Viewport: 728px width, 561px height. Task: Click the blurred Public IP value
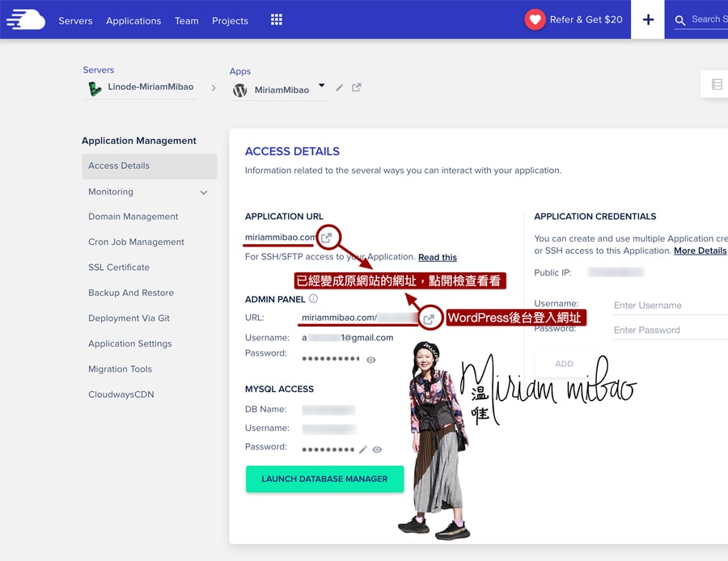(x=616, y=272)
